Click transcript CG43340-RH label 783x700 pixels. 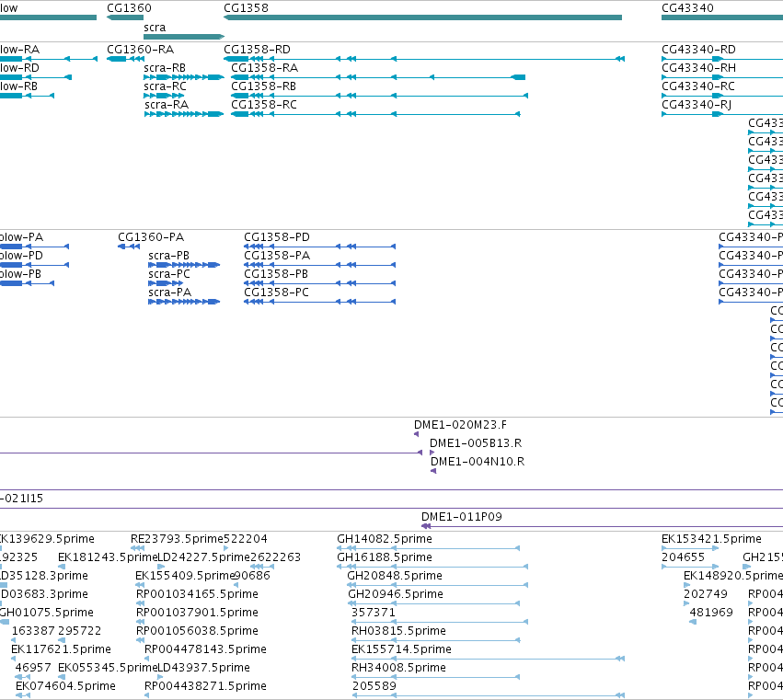(698, 68)
